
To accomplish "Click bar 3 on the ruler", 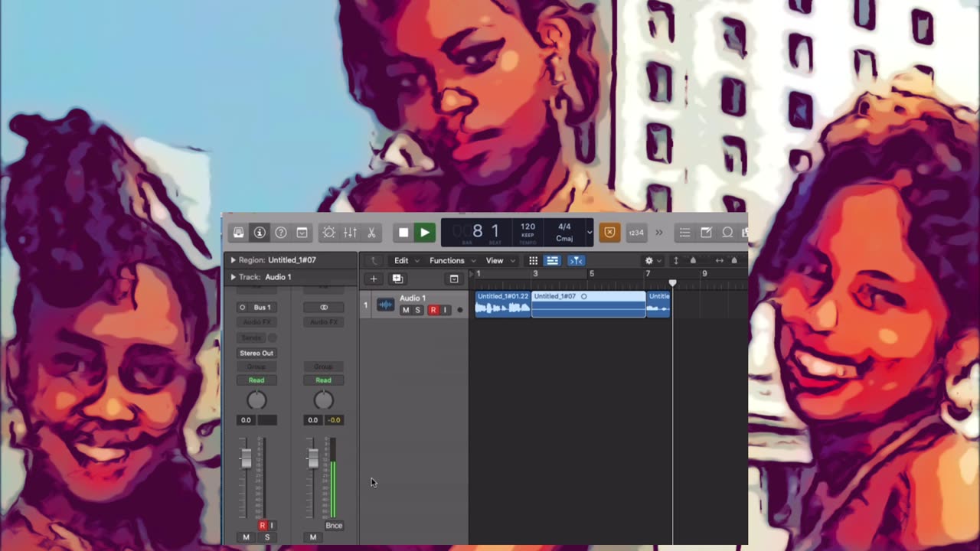I will [535, 274].
